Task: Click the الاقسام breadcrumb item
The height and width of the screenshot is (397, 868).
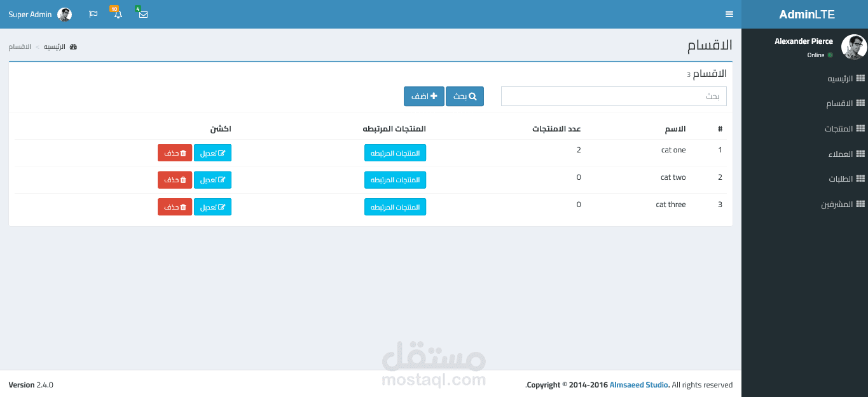Action: tap(20, 47)
